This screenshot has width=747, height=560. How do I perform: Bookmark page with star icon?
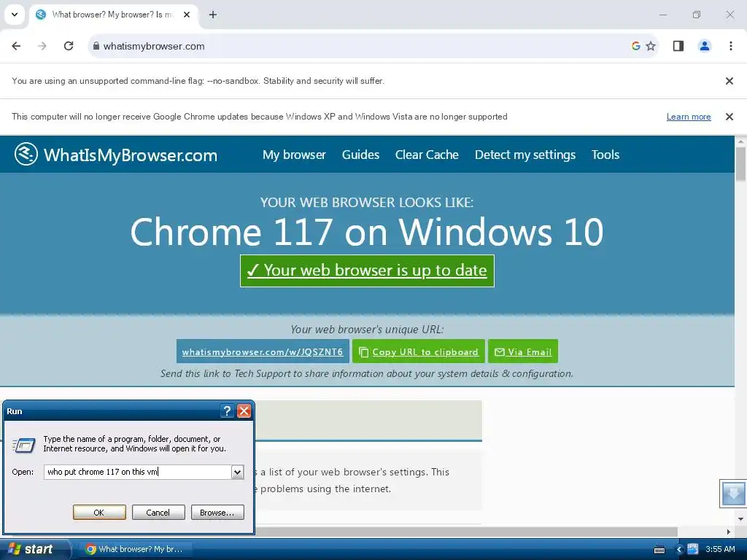[x=651, y=46]
